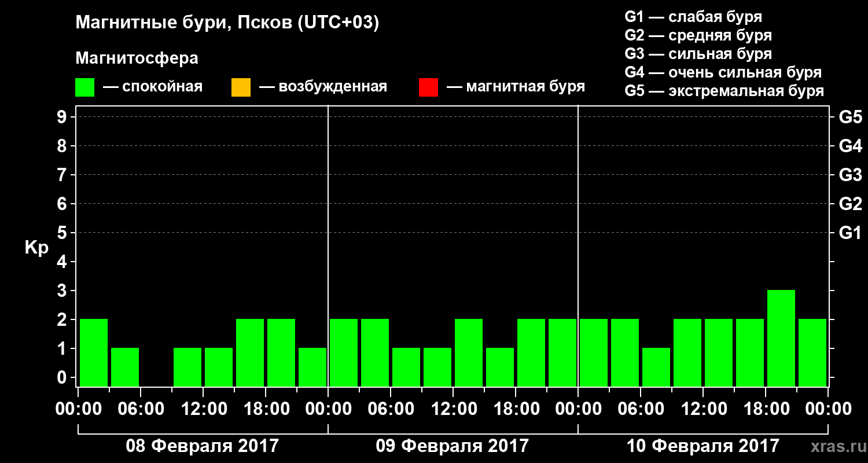Select the Kp 3 bar on 10 Февраля
868x463 pixels.
781,338
